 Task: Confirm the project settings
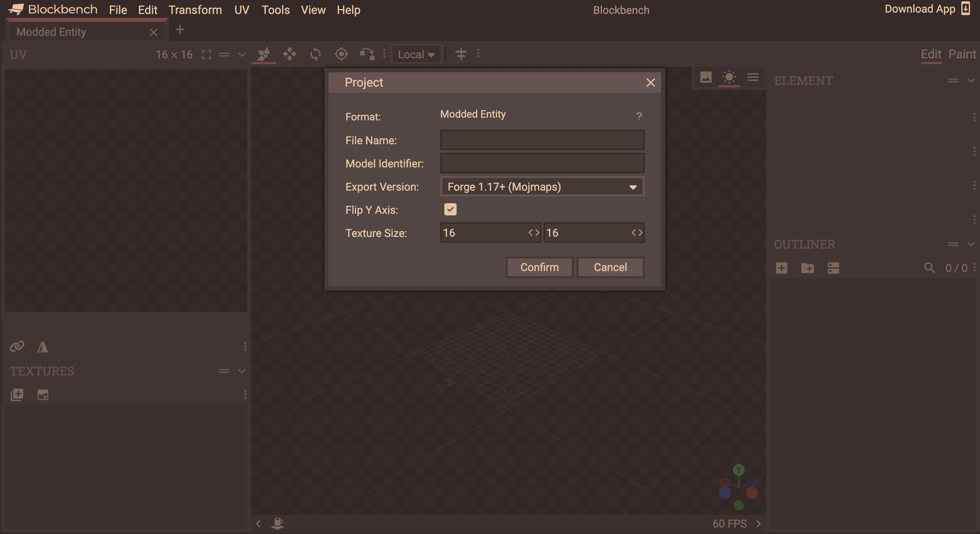(539, 267)
